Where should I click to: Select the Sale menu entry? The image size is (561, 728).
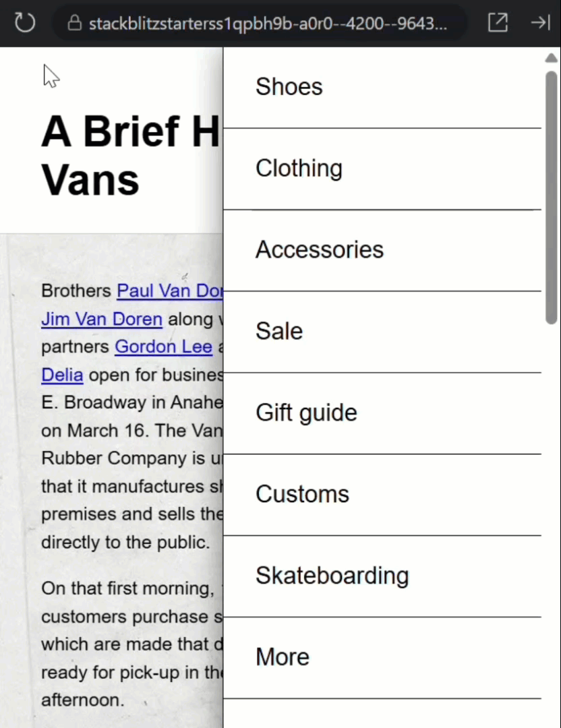pos(382,332)
